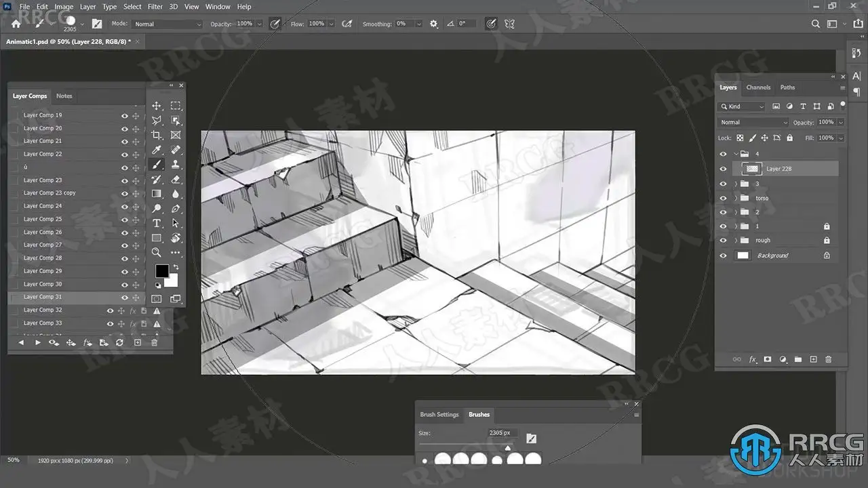Expand the rough layer group

pos(736,240)
